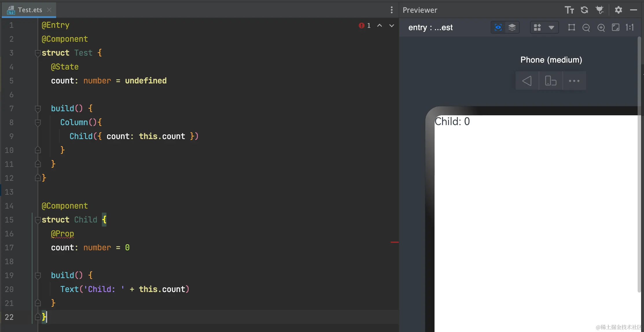Reset the preview to 1:1 scale

click(x=630, y=28)
